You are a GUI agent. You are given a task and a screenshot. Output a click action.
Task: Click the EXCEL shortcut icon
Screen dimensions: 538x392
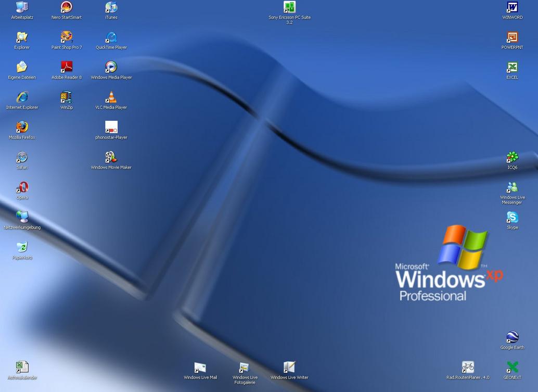click(x=513, y=68)
